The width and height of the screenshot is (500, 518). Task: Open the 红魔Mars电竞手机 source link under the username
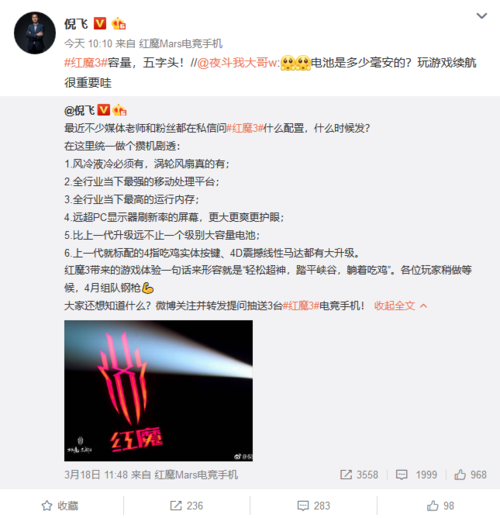click(180, 44)
